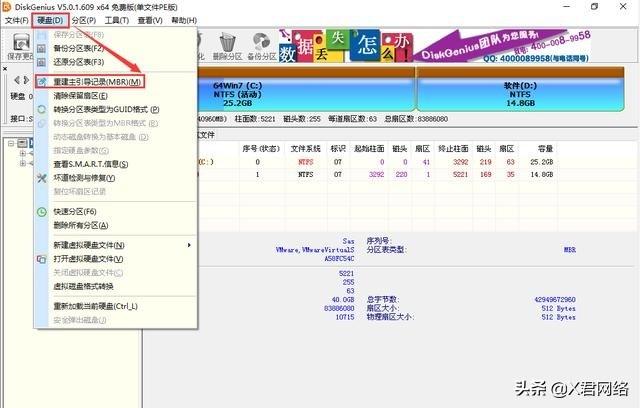Open the 文件(F) menu

coord(16,20)
